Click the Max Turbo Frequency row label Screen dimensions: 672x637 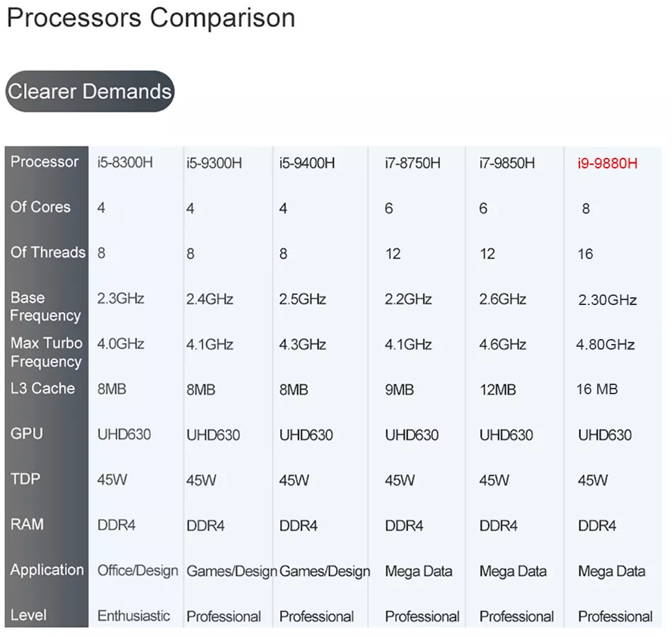(x=46, y=352)
